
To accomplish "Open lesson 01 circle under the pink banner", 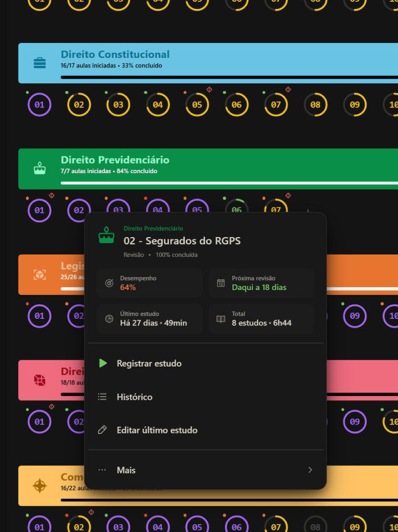I will (39, 421).
